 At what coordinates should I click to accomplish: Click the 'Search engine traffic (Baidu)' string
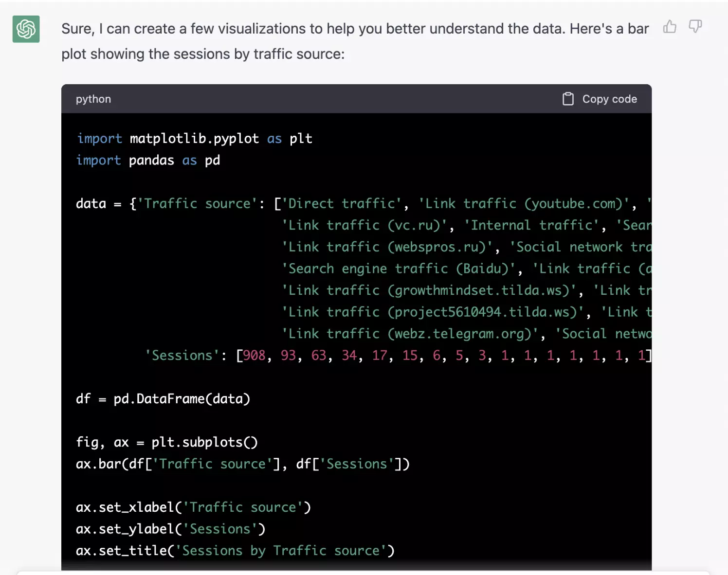[399, 269]
